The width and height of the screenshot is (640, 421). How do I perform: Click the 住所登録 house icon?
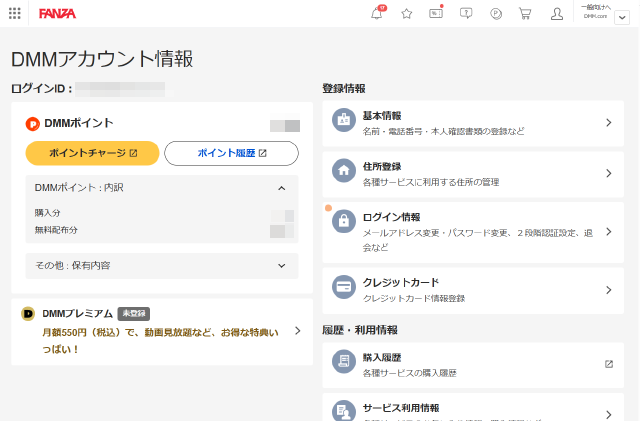click(x=344, y=170)
